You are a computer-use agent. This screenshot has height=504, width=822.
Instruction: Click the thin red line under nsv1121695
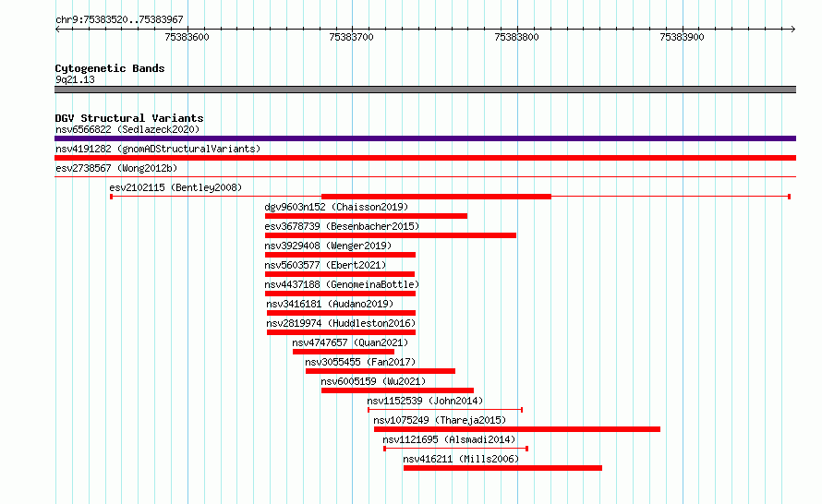point(456,449)
